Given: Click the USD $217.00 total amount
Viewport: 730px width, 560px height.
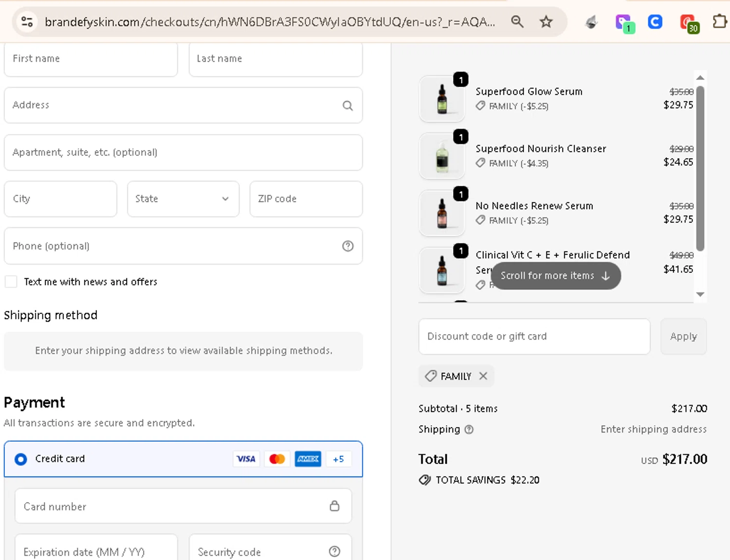Looking at the screenshot, I should (x=674, y=459).
